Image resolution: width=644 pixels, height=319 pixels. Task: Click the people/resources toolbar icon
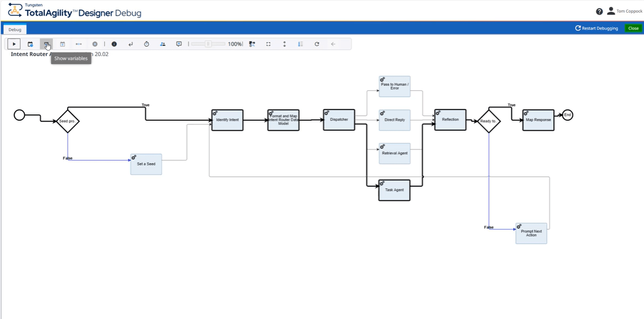163,44
